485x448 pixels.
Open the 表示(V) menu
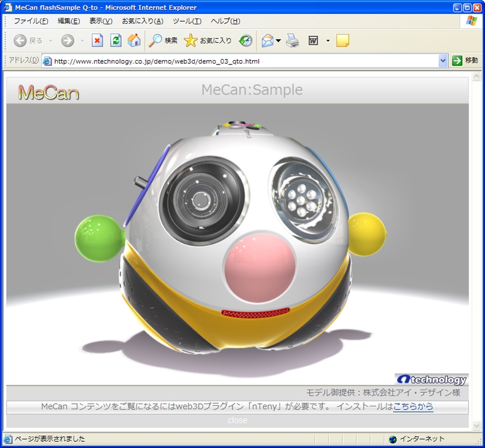click(101, 21)
